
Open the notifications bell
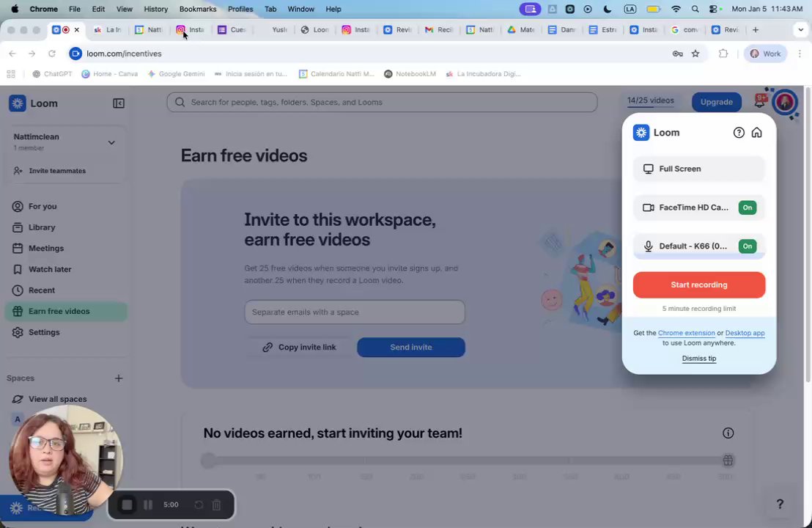click(760, 101)
